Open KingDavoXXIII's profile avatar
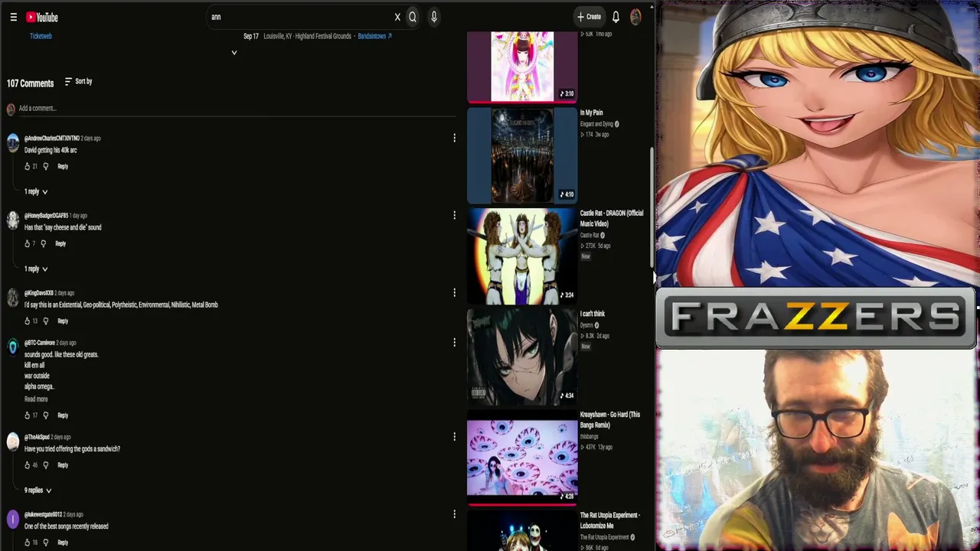Viewport: 980px width, 551px height. [x=12, y=298]
